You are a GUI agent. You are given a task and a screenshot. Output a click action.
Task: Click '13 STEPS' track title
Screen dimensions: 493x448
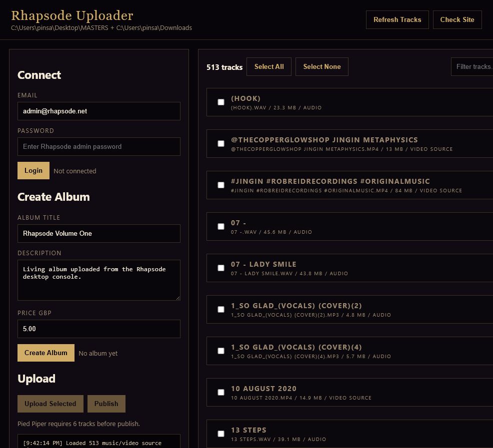coord(248,430)
